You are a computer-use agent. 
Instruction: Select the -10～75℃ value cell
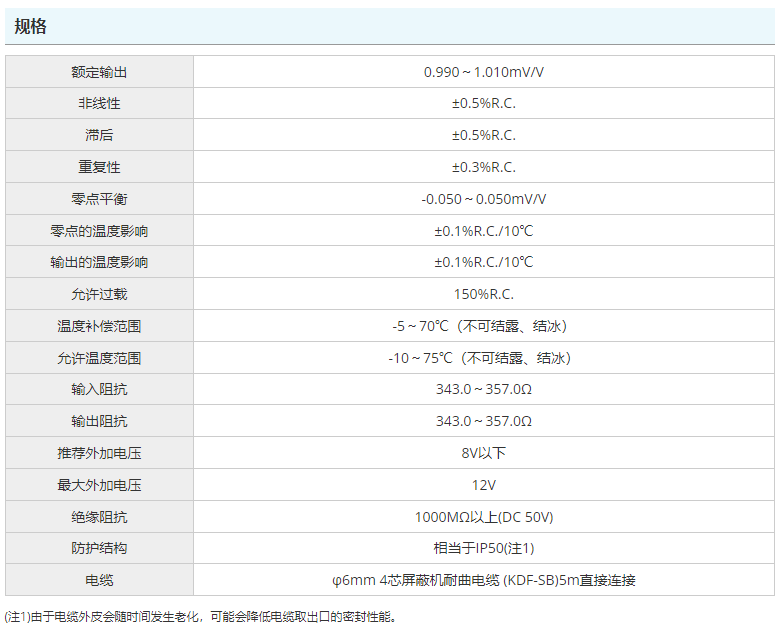tap(484, 358)
